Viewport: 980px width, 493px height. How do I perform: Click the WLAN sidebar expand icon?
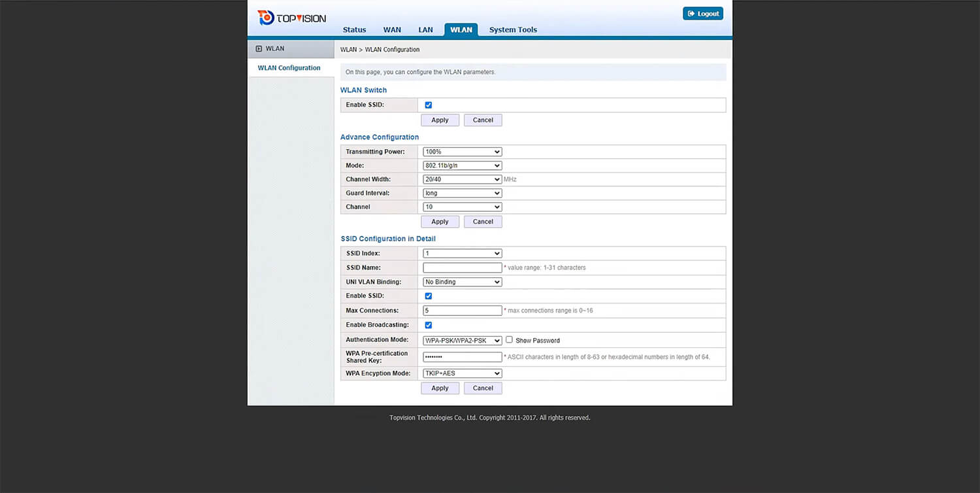point(259,49)
